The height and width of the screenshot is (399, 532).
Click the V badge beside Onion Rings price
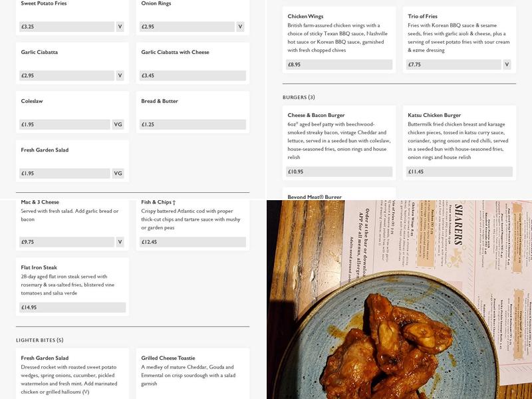click(x=240, y=27)
